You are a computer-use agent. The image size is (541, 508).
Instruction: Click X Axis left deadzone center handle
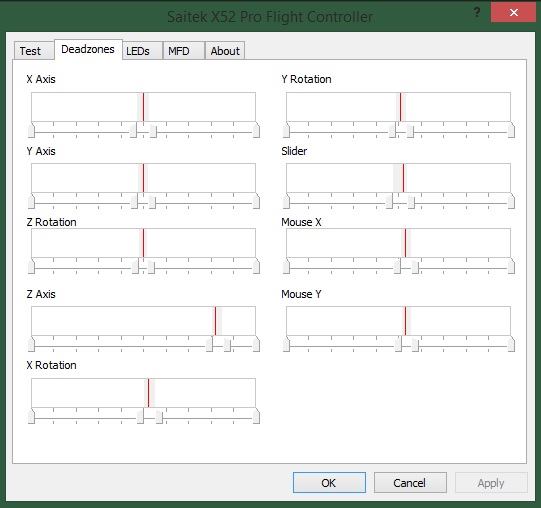click(133, 130)
